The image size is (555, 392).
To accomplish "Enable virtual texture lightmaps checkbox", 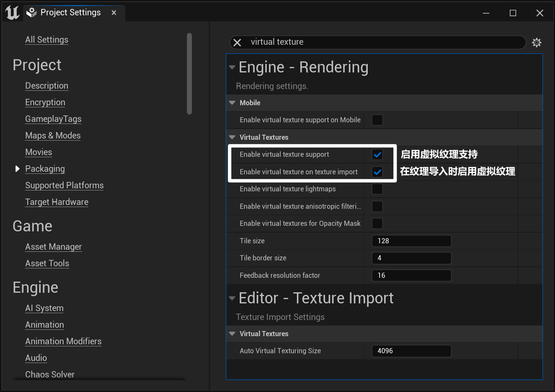I will tap(377, 189).
